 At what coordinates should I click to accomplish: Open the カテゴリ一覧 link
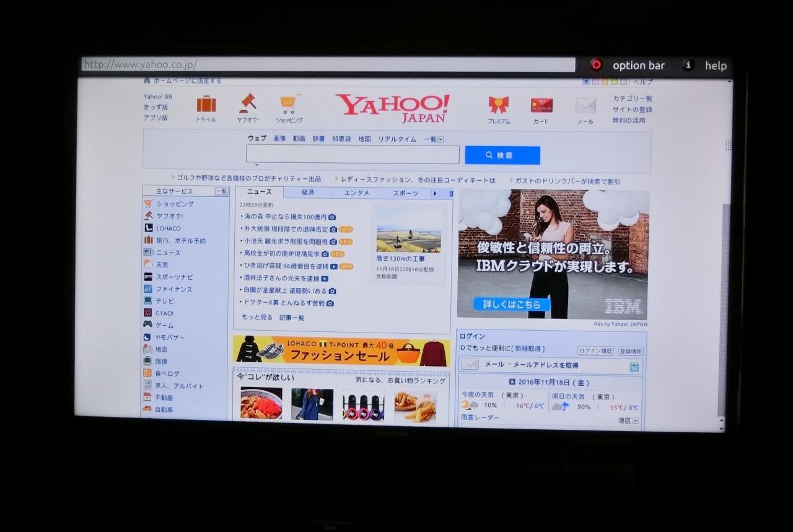click(633, 98)
